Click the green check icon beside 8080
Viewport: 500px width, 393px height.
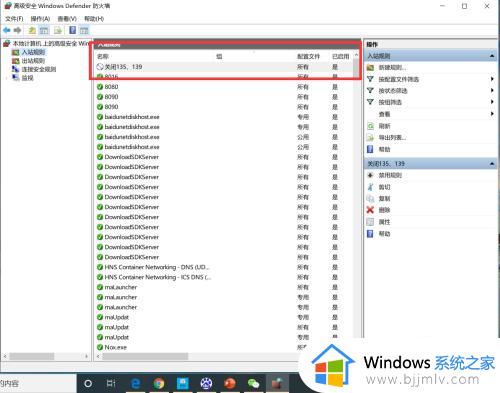(100, 87)
